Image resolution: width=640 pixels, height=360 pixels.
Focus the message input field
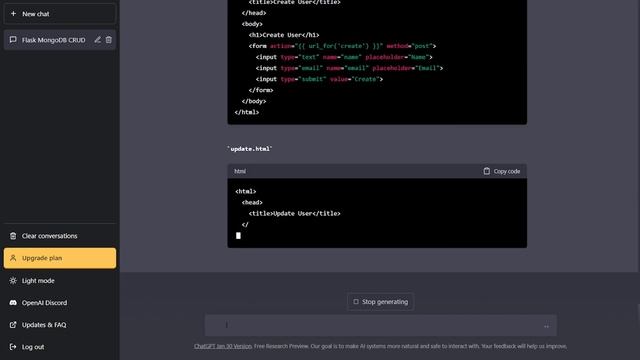click(x=380, y=325)
